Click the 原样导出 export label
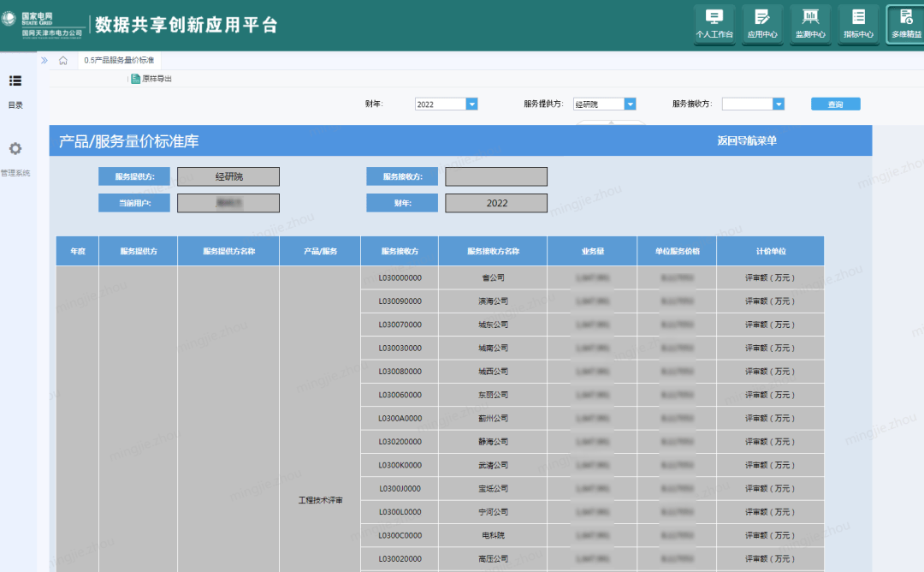Viewport: 924px width, 572px height. pyautogui.click(x=157, y=79)
